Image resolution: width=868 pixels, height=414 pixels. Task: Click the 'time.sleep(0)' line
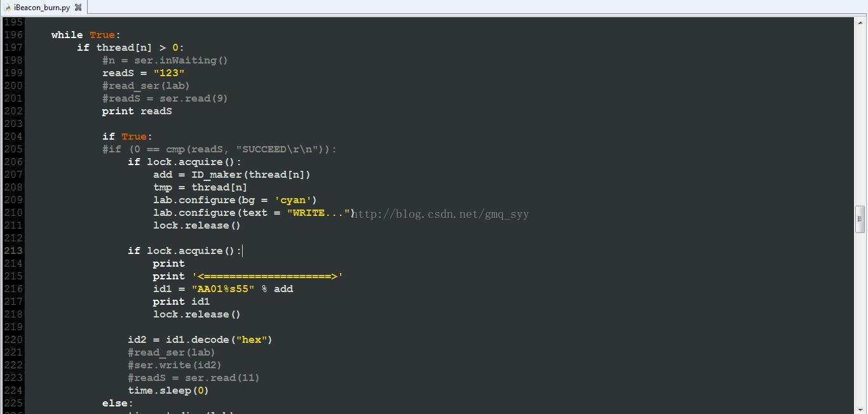point(168,391)
